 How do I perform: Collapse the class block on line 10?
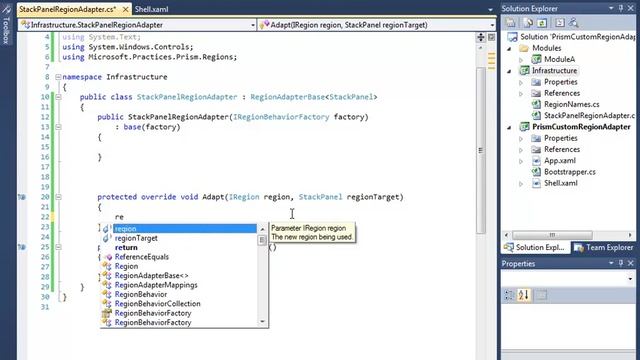(x=58, y=97)
